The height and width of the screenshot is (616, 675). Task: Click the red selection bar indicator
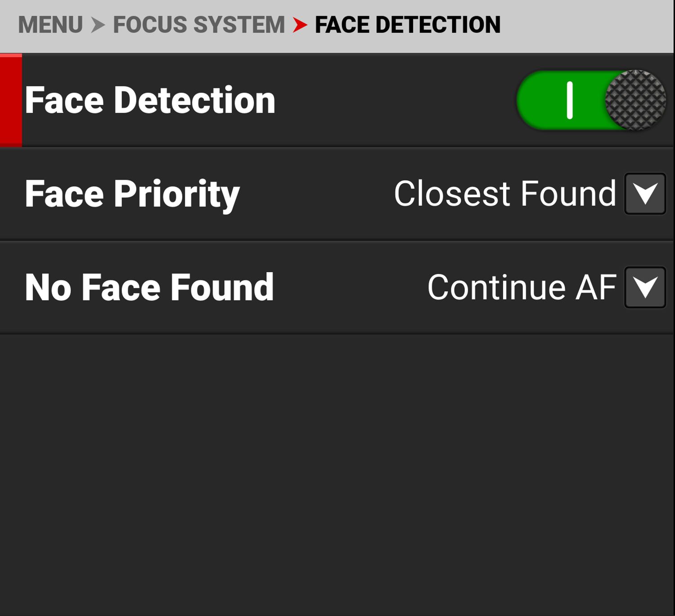11,100
